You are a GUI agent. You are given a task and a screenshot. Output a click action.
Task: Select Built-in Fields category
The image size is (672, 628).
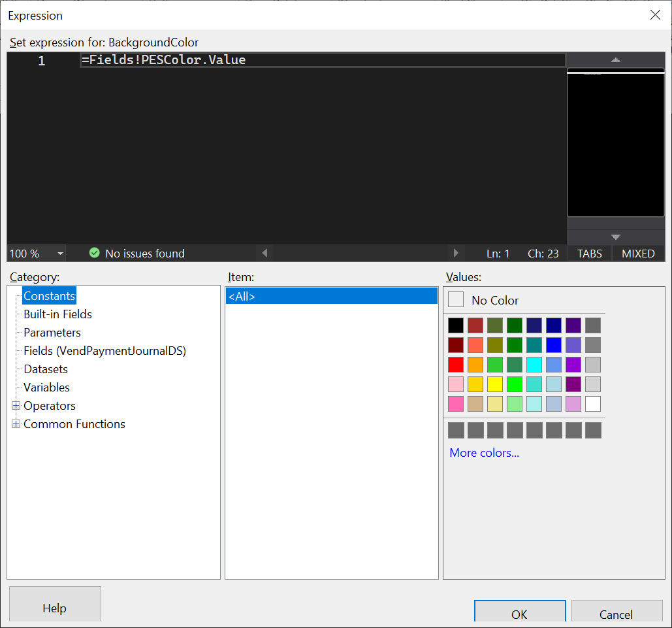click(57, 314)
